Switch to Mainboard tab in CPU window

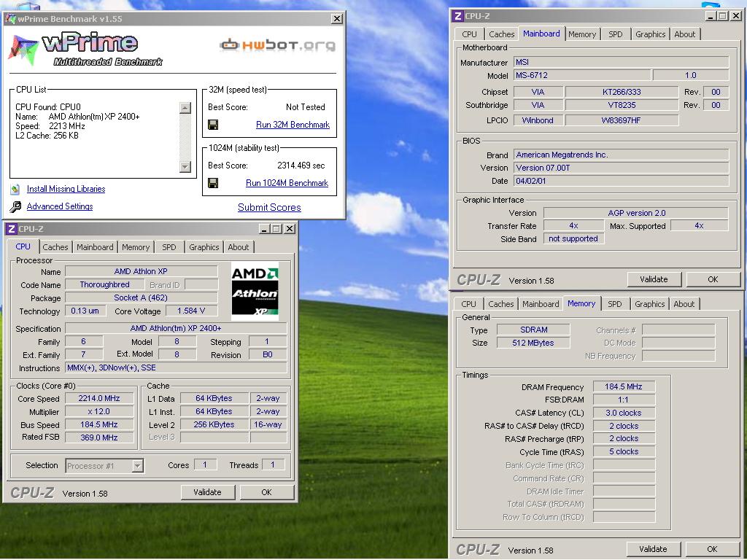pos(95,247)
